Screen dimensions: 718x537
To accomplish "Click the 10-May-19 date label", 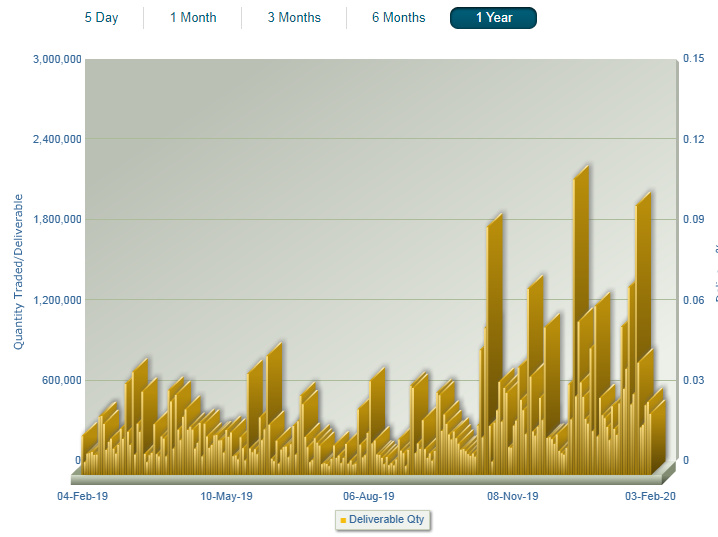I will pos(227,496).
